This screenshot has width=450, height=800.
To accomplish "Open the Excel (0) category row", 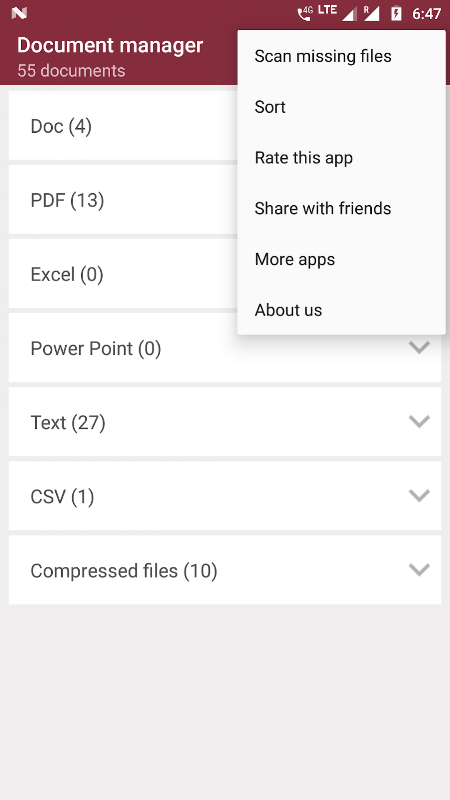I will tap(123, 274).
